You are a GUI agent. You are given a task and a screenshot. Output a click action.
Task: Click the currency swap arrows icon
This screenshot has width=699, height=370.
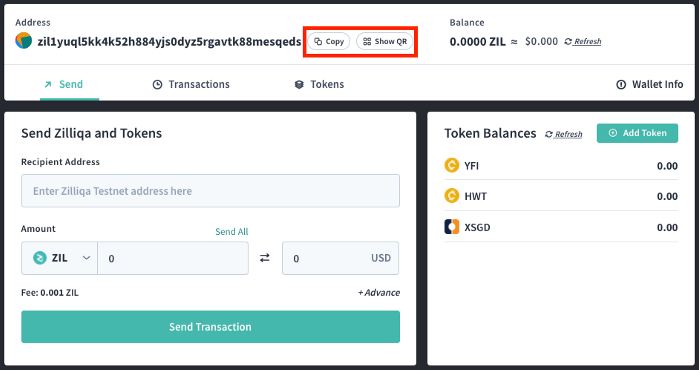coord(265,258)
